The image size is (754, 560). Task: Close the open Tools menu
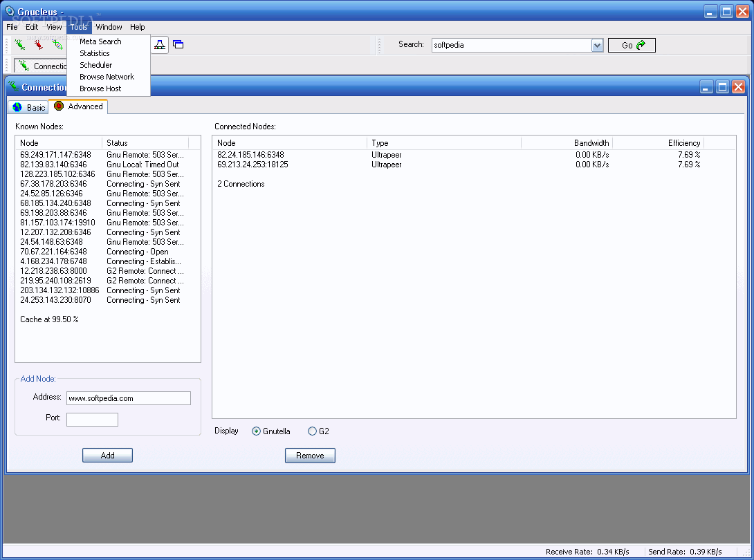(79, 27)
